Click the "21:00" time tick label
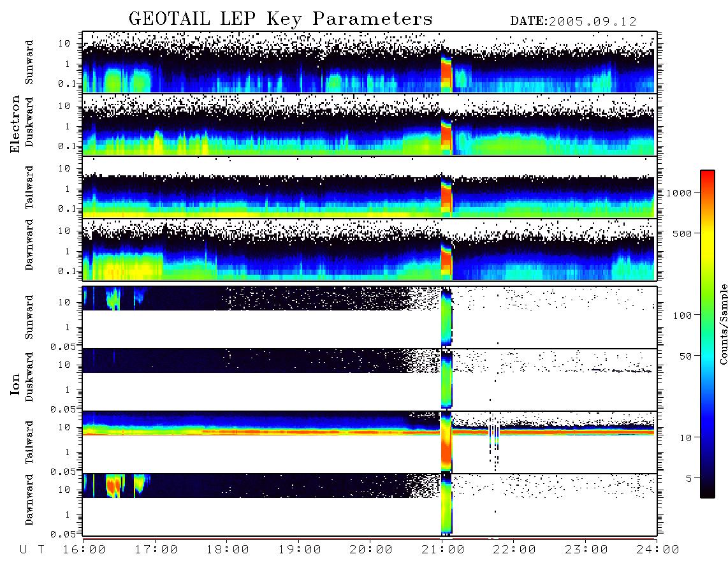The image size is (728, 561). pyautogui.click(x=443, y=550)
